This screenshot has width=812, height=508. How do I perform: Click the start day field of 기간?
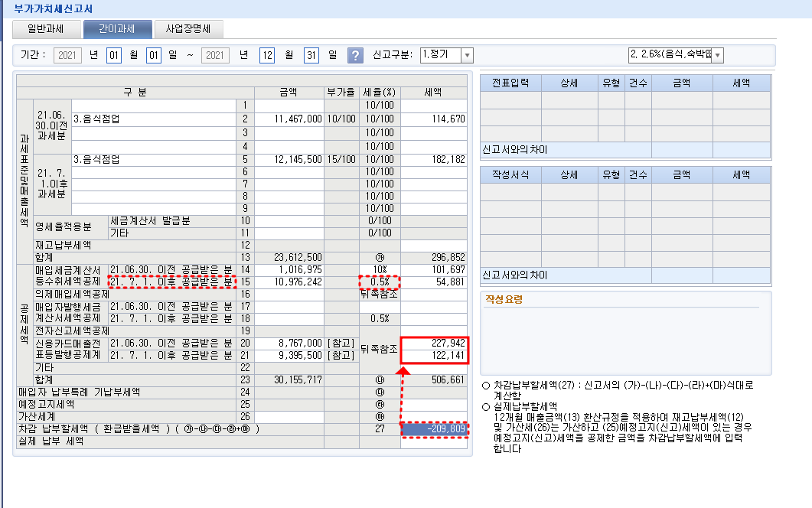coord(155,55)
